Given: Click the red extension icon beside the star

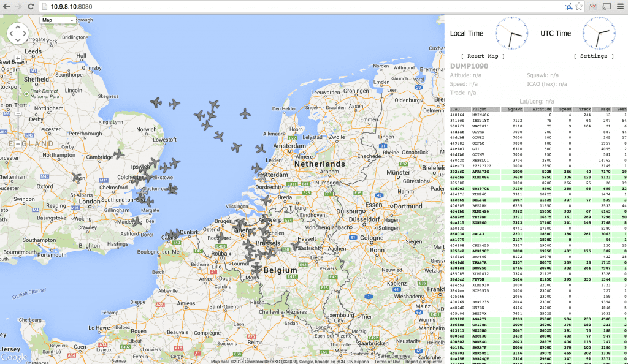Looking at the screenshot, I should click(593, 6).
